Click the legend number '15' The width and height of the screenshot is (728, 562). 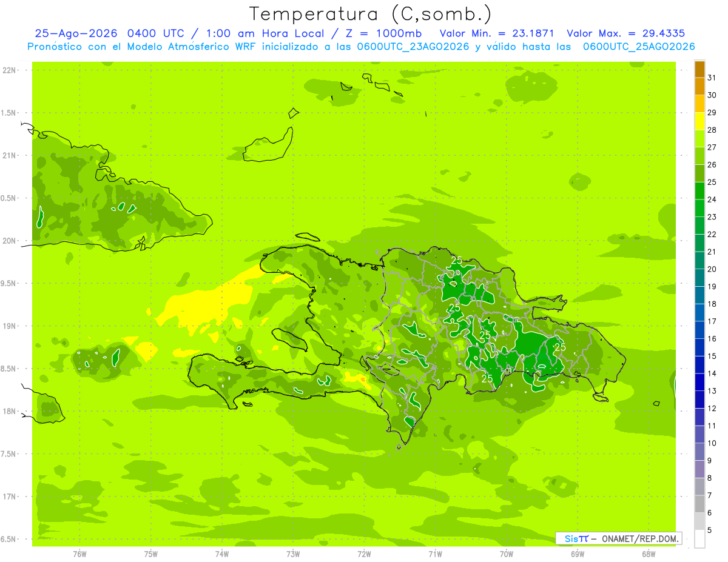pyautogui.click(x=712, y=356)
